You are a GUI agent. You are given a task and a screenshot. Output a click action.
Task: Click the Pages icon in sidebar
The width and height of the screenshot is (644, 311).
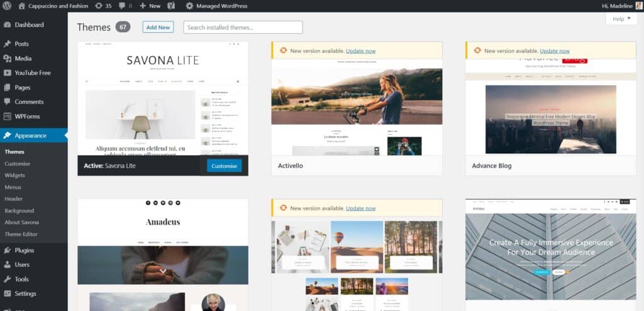click(x=7, y=88)
